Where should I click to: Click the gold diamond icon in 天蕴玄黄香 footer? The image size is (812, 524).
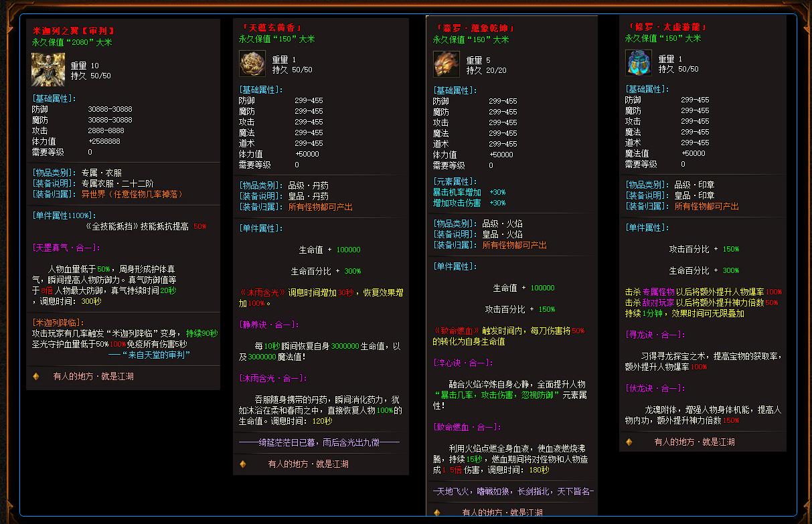tap(243, 464)
